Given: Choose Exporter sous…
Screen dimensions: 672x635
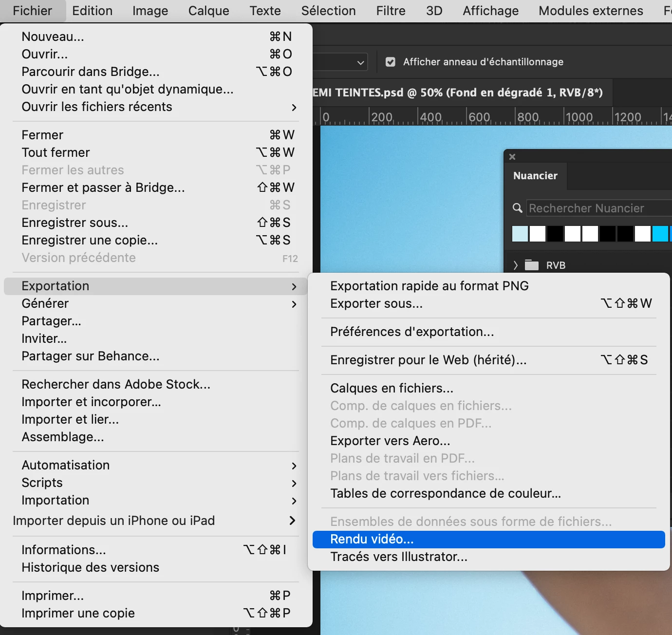Looking at the screenshot, I should click(489, 303).
